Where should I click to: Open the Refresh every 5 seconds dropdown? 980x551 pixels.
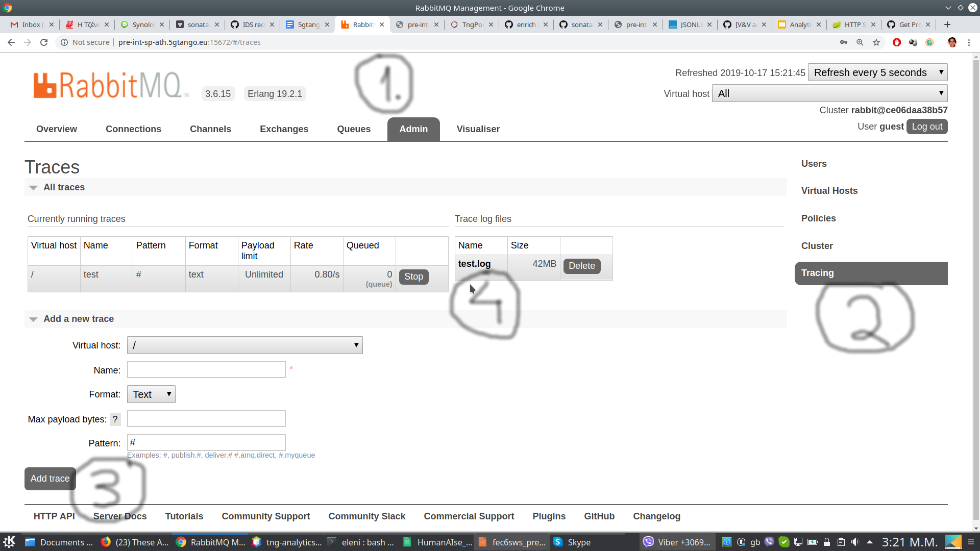(878, 72)
